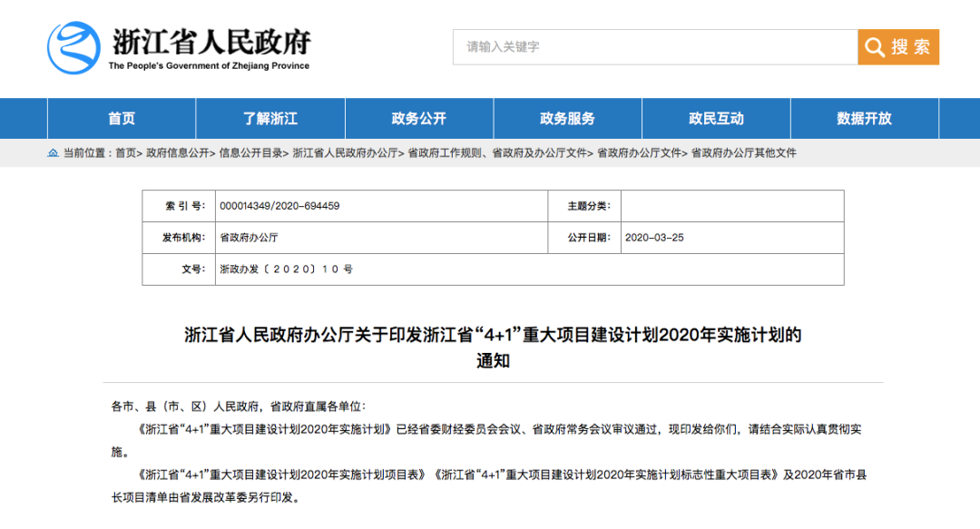The width and height of the screenshot is (980, 529).
Task: Open the 了解浙江 navigation tab
Action: point(270,119)
